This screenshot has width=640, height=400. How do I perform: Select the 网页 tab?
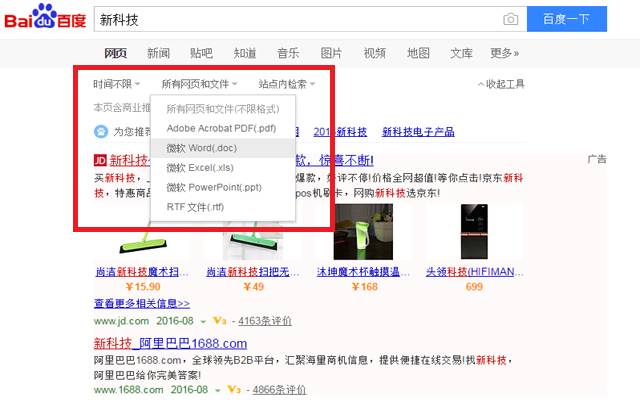point(116,53)
